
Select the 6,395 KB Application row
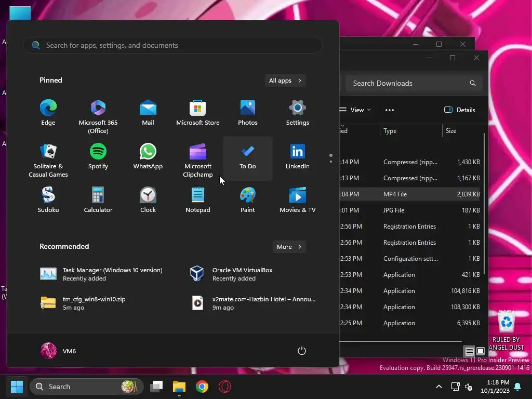pos(409,323)
